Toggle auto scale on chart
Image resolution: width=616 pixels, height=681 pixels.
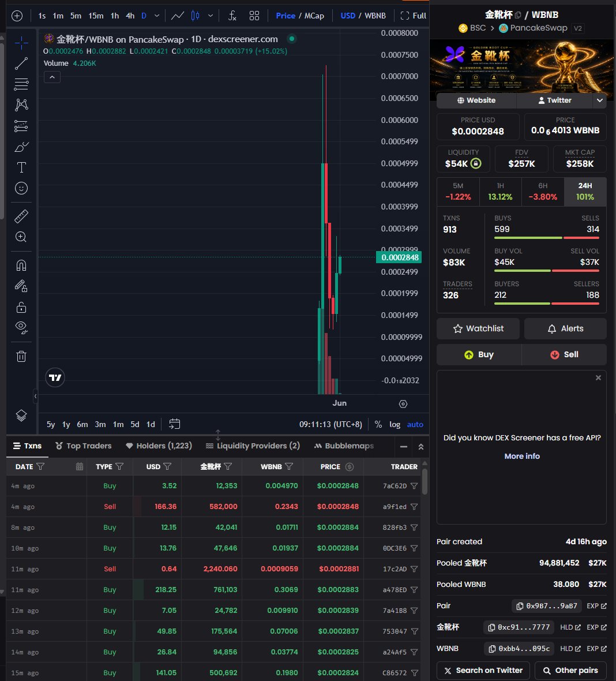pyautogui.click(x=415, y=424)
